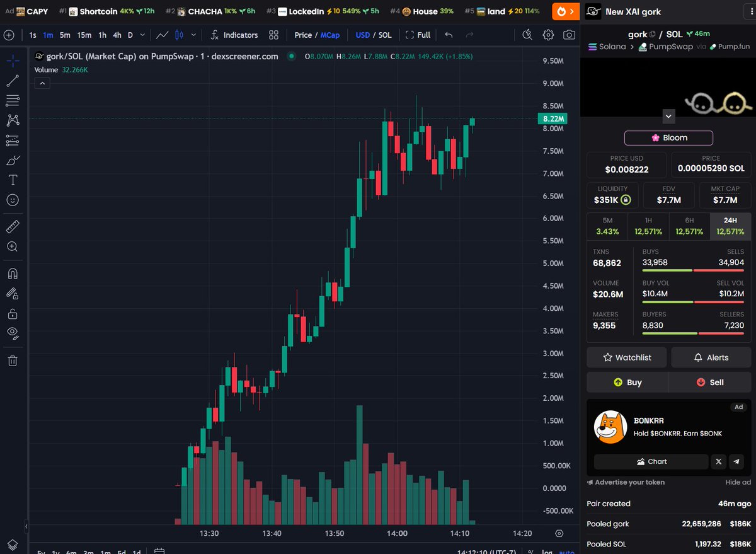Image resolution: width=756 pixels, height=554 pixels.
Task: Open time axis settings icon
Action: [x=558, y=533]
